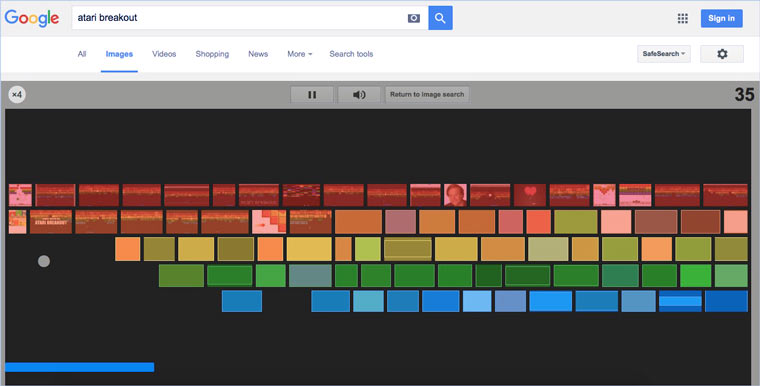This screenshot has width=760, height=386.
Task: Click the heart image brick
Action: pyautogui.click(x=530, y=195)
